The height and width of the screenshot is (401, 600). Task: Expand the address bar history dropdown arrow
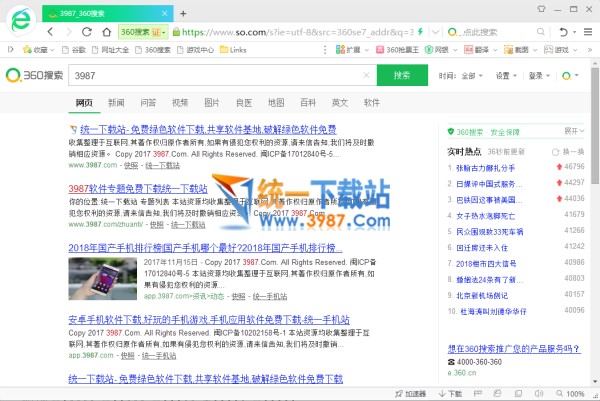point(435,32)
